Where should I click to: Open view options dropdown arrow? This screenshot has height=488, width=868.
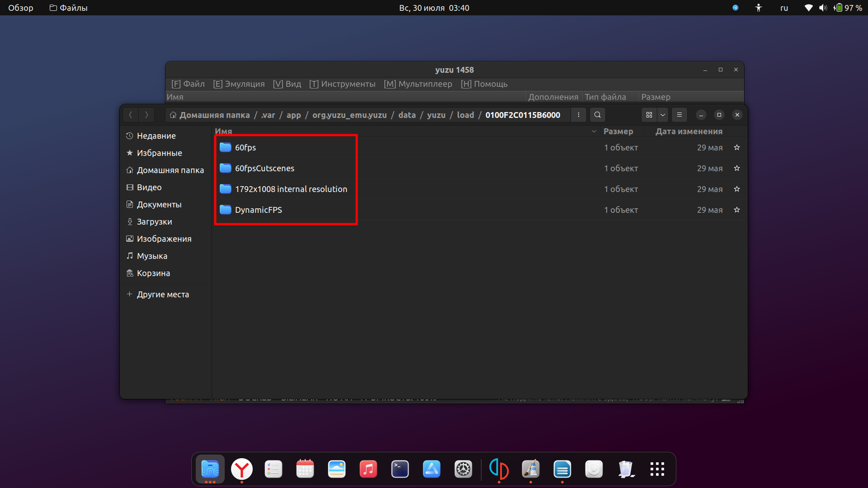[x=663, y=115]
